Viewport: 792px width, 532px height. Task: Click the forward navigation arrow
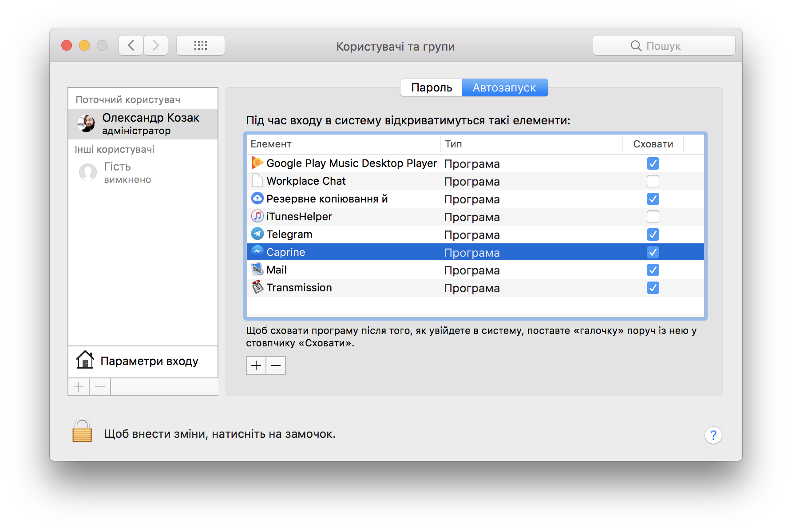click(x=155, y=45)
